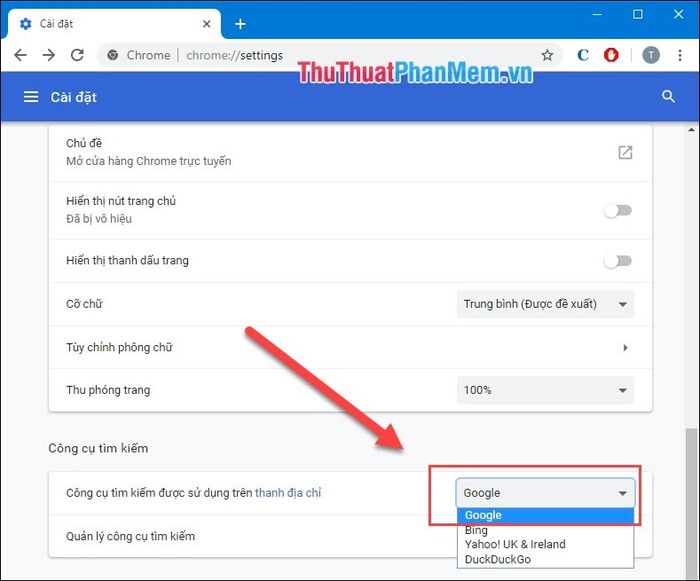The image size is (700, 581).
Task: Select Google in the dropdown list
Action: [x=545, y=515]
